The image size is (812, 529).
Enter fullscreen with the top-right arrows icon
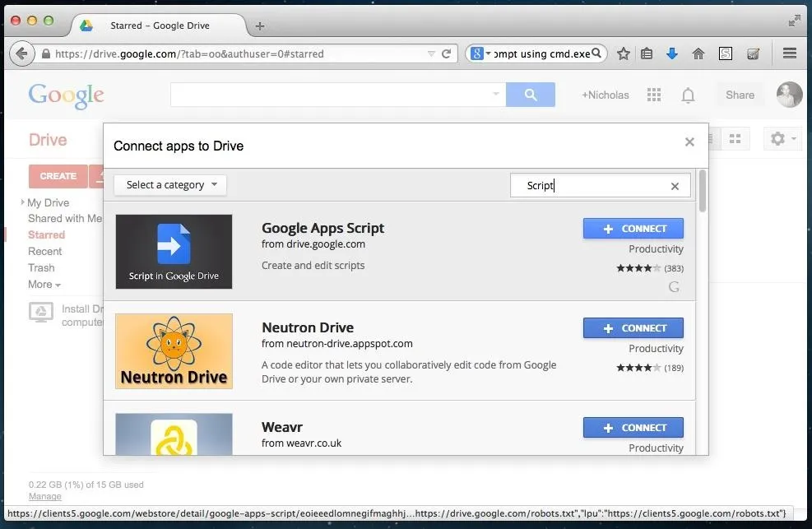coord(794,21)
